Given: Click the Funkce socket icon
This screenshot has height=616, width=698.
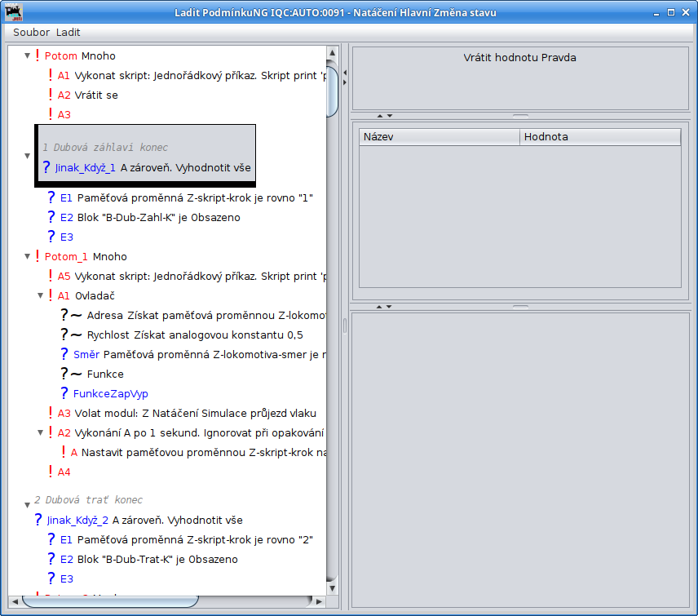Looking at the screenshot, I should click(x=71, y=374).
